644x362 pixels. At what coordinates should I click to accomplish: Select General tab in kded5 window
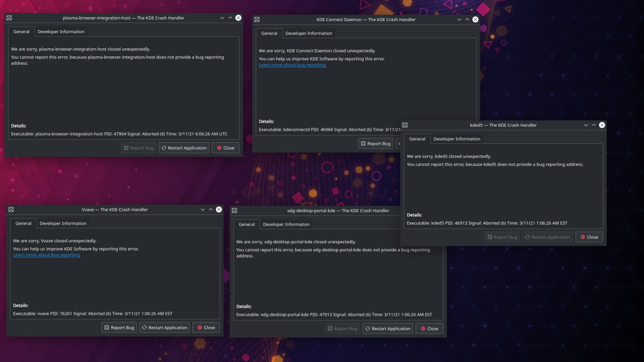417,139
